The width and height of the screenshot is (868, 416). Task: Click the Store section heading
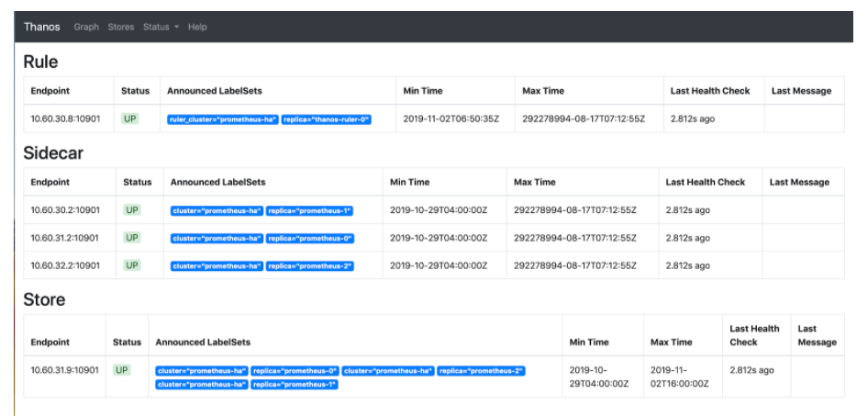pos(44,299)
